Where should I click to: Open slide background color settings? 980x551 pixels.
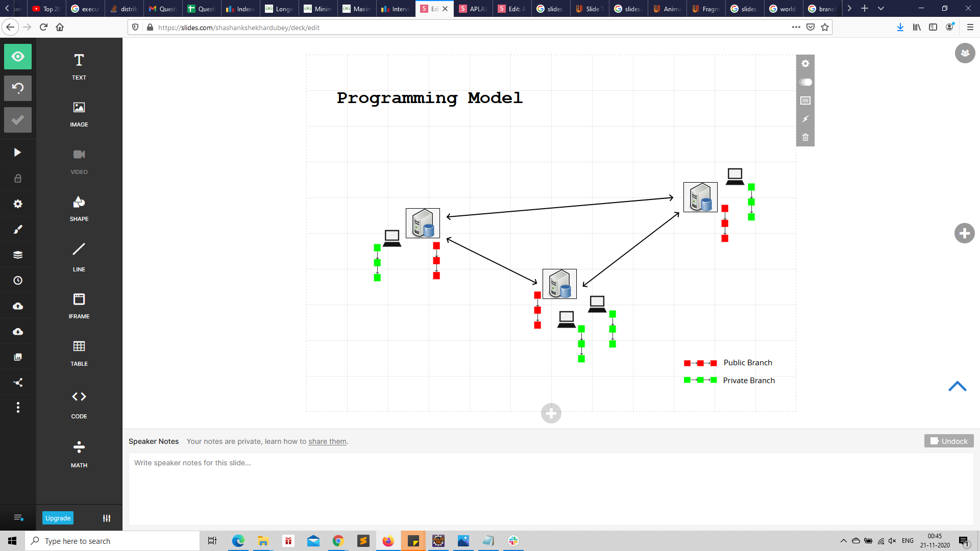point(805,101)
